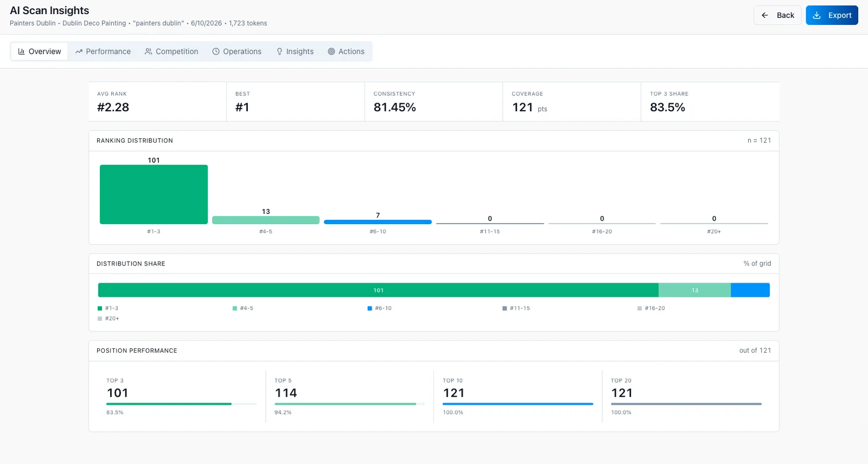
Task: Click the back arrow icon
Action: 764,15
